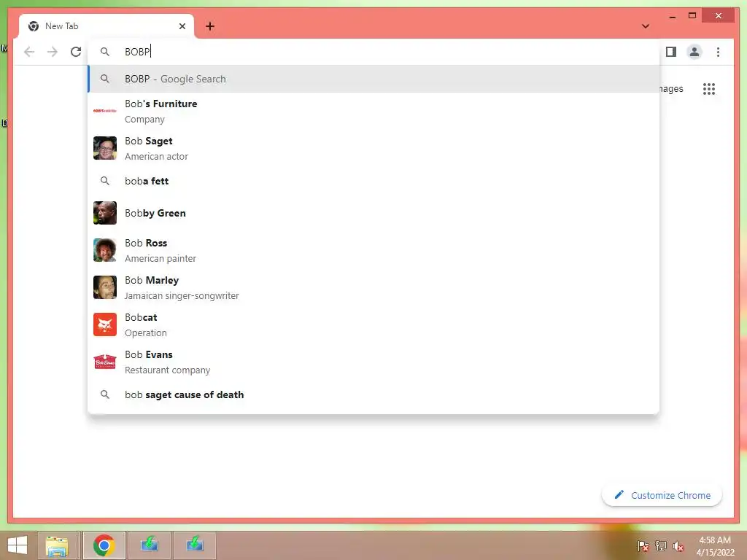The height and width of the screenshot is (560, 747).
Task: Select the New Tab tab
Action: (107, 26)
